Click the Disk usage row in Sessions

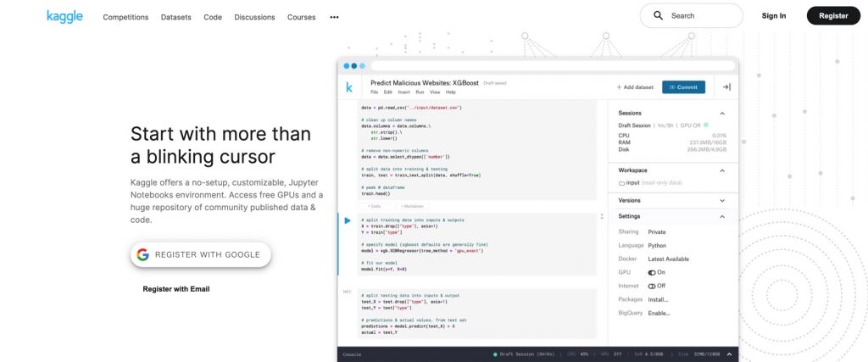pos(672,149)
